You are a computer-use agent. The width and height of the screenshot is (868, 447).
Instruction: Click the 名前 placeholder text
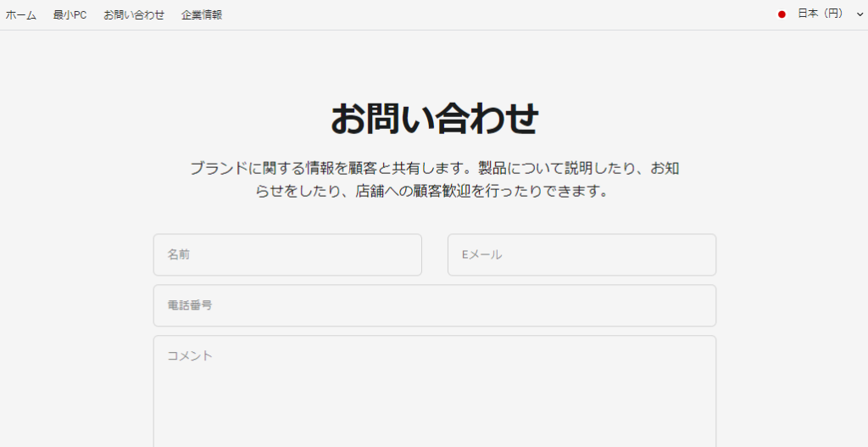point(178,254)
